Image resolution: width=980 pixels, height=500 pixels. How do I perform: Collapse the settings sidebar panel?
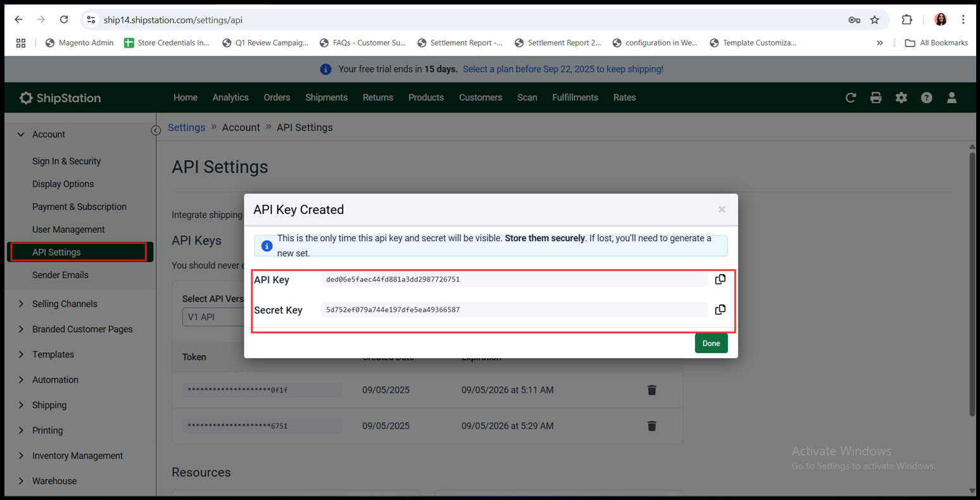point(156,130)
